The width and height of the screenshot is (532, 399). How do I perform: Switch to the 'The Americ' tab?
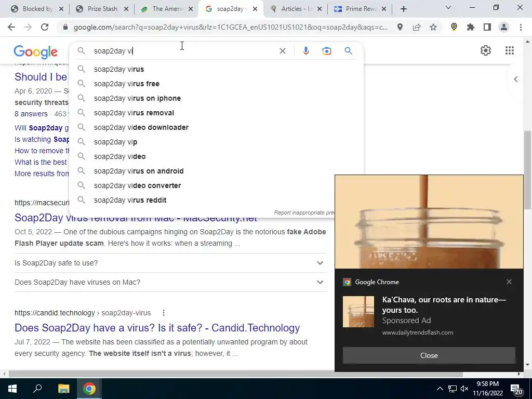coord(167,9)
